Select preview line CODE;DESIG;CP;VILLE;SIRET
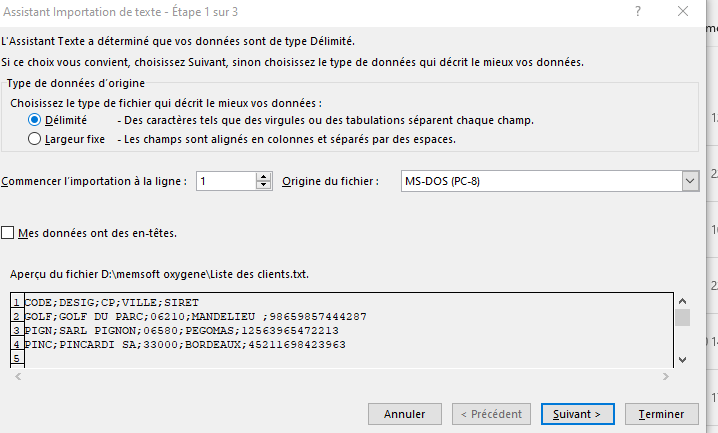The image size is (718, 433). pyautogui.click(x=112, y=302)
